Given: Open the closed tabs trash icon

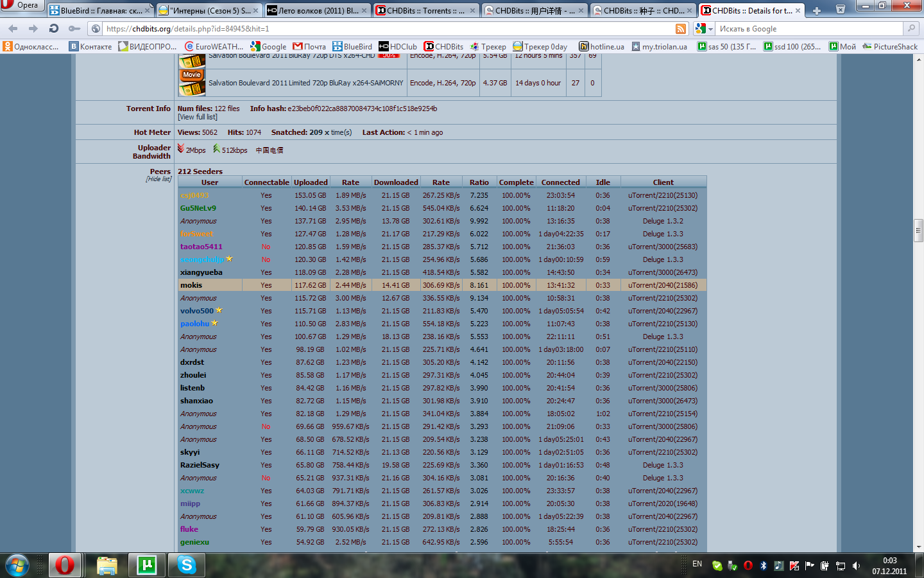Looking at the screenshot, I should point(841,10).
